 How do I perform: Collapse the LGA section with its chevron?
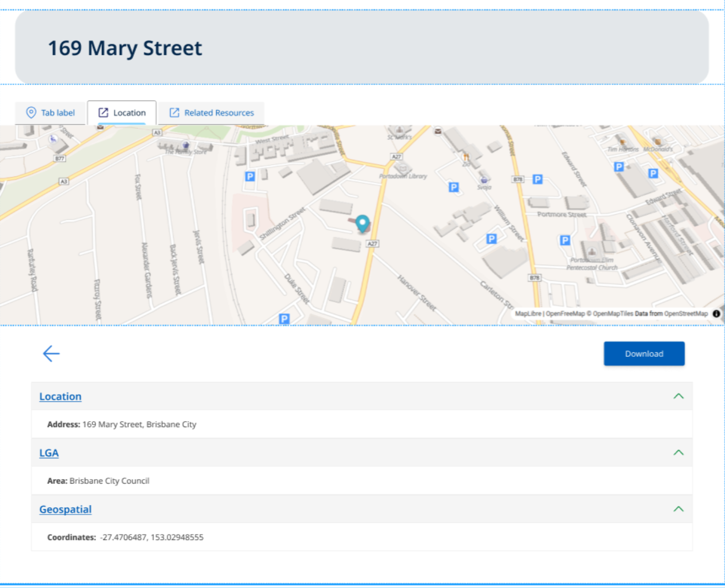click(x=678, y=452)
